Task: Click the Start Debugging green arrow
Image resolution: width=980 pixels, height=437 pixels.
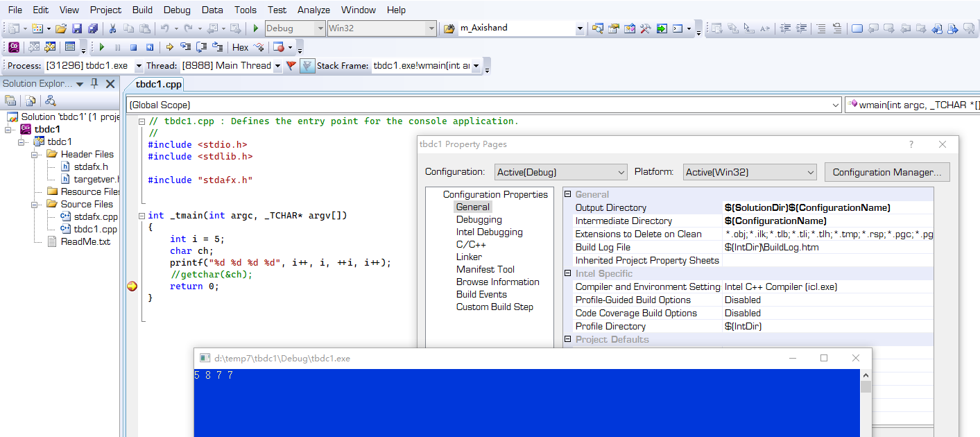Action: [255, 28]
